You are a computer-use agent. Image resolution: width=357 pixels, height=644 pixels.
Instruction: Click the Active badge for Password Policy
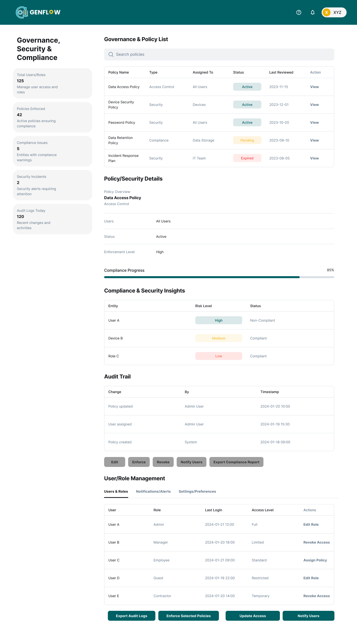coord(247,123)
